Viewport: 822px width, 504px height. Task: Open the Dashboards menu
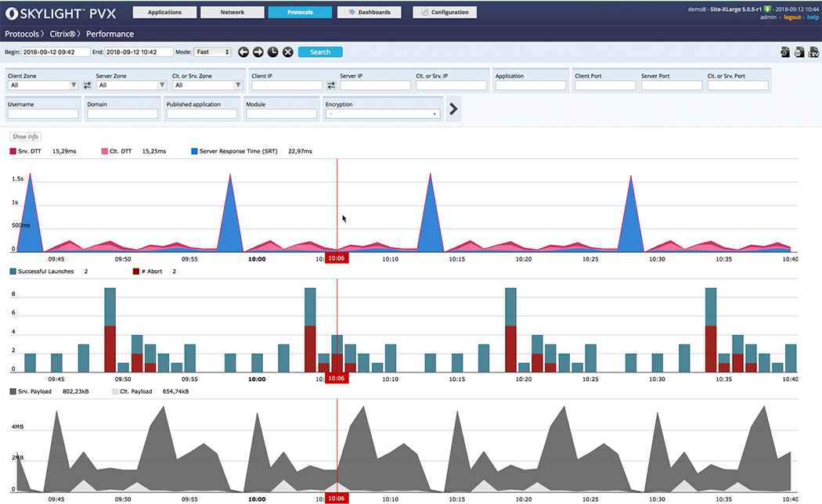(x=370, y=12)
